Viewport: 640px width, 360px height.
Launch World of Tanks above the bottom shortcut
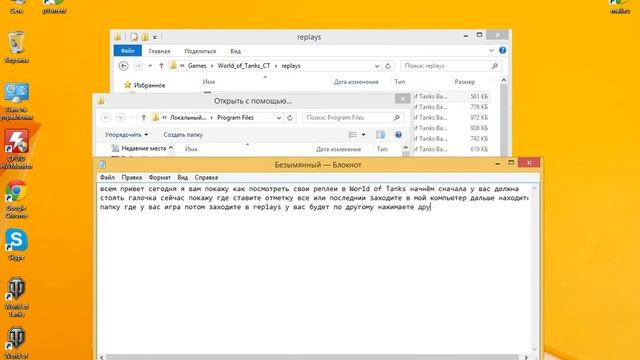pyautogui.click(x=16, y=297)
